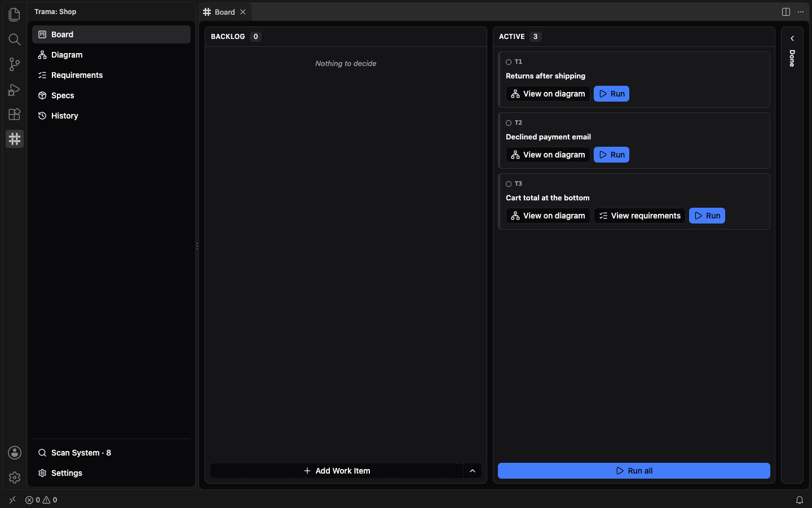The height and width of the screenshot is (508, 812).
Task: Click the "Declined payment email" title
Action: pyautogui.click(x=548, y=137)
